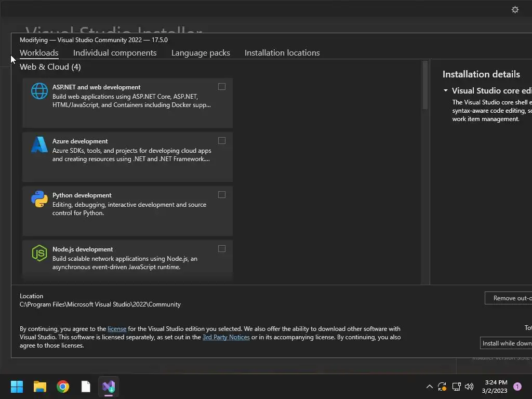This screenshot has height=399, width=532.
Task: Click the Visual Studio Installer taskbar icon
Action: [x=109, y=387]
